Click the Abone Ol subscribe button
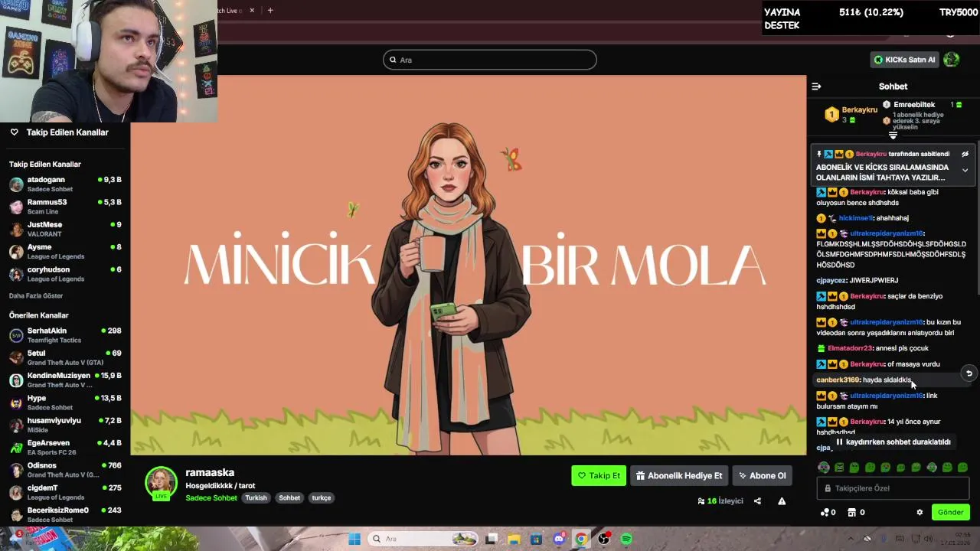The height and width of the screenshot is (551, 980). tap(762, 475)
